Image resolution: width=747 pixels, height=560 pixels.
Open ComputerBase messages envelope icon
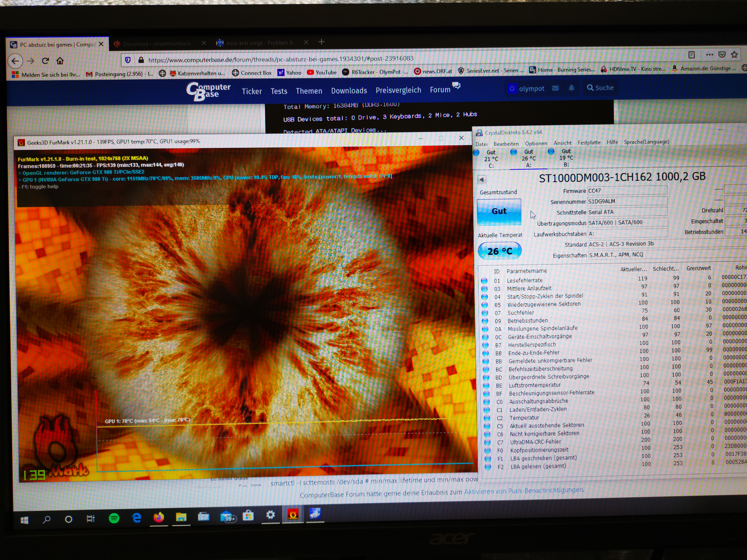click(555, 88)
